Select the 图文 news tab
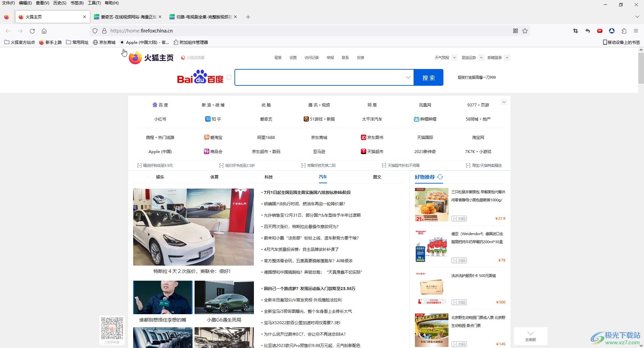644x348 pixels. pyautogui.click(x=377, y=177)
